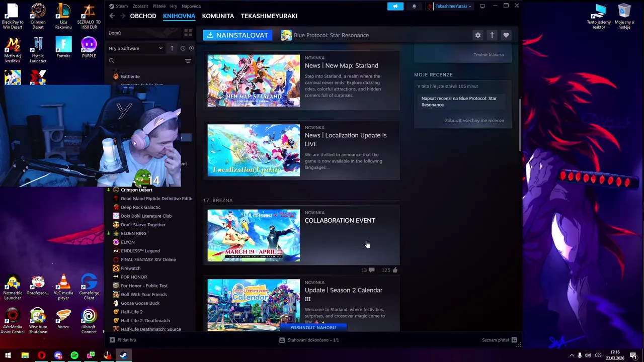Select ELDEN RING in the library list

pyautogui.click(x=133, y=233)
